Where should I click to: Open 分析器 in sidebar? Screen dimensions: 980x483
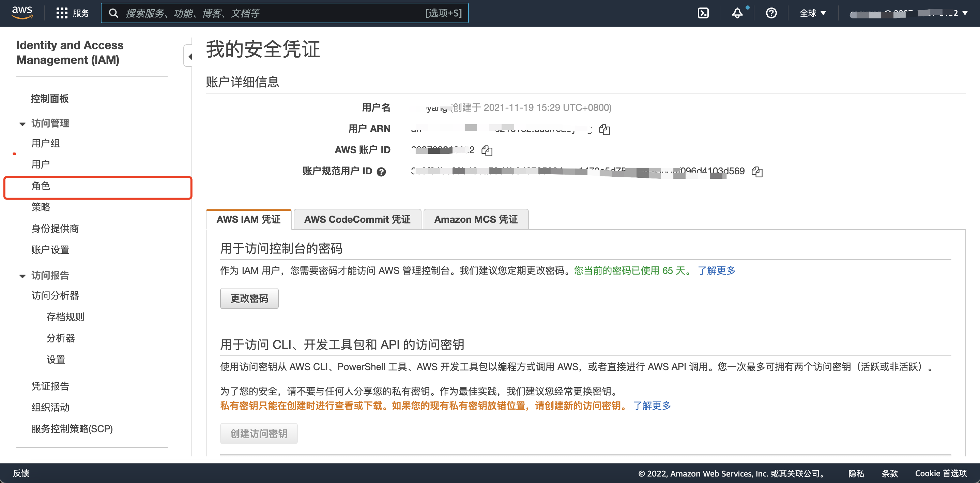60,338
